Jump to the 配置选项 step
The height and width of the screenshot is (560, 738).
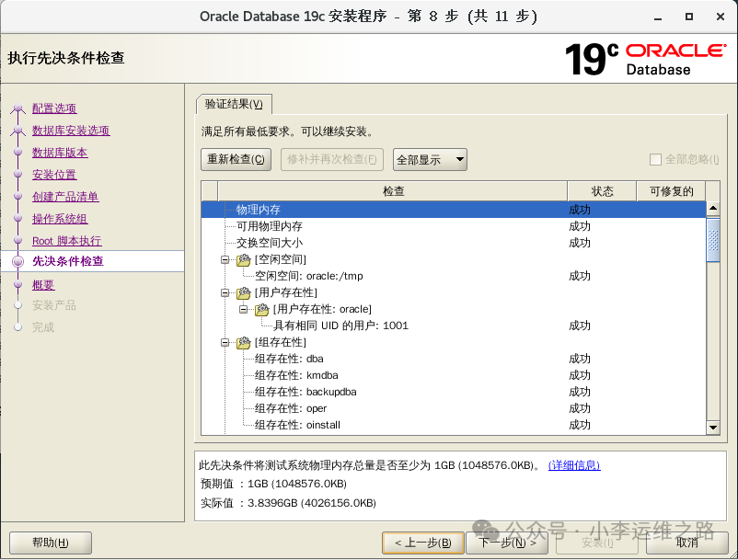tap(54, 109)
